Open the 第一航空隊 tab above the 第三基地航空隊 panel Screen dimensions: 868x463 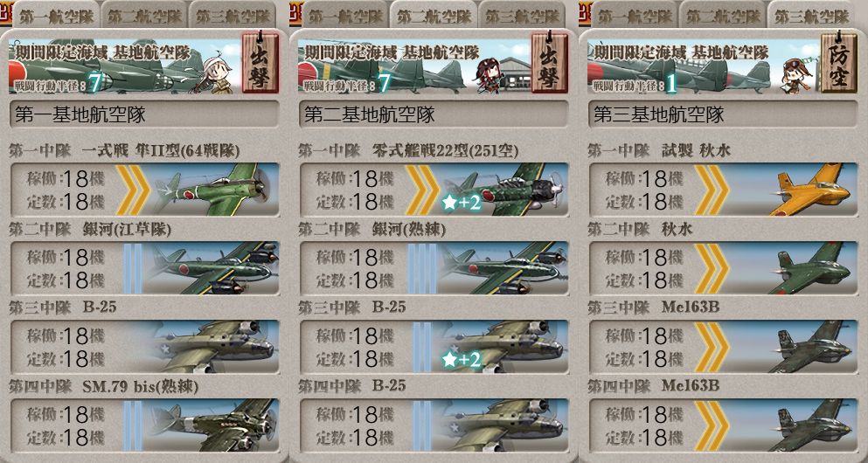[635, 16]
